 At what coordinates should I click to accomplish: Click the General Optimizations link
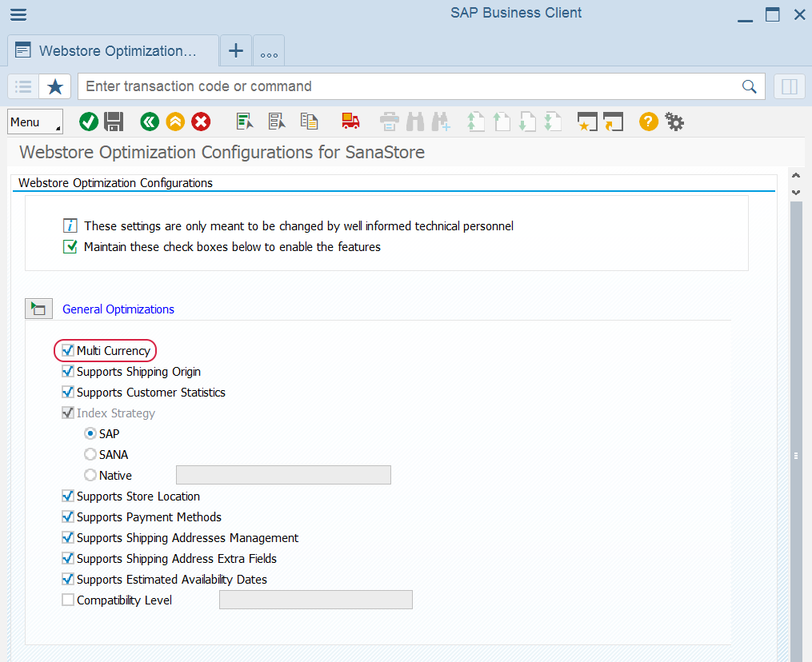tap(118, 309)
